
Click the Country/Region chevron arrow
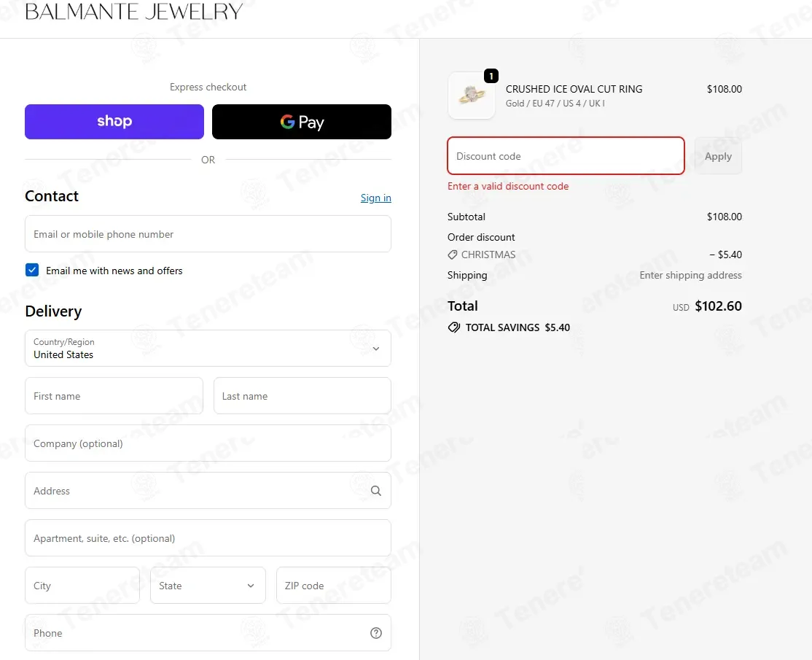pyautogui.click(x=376, y=349)
